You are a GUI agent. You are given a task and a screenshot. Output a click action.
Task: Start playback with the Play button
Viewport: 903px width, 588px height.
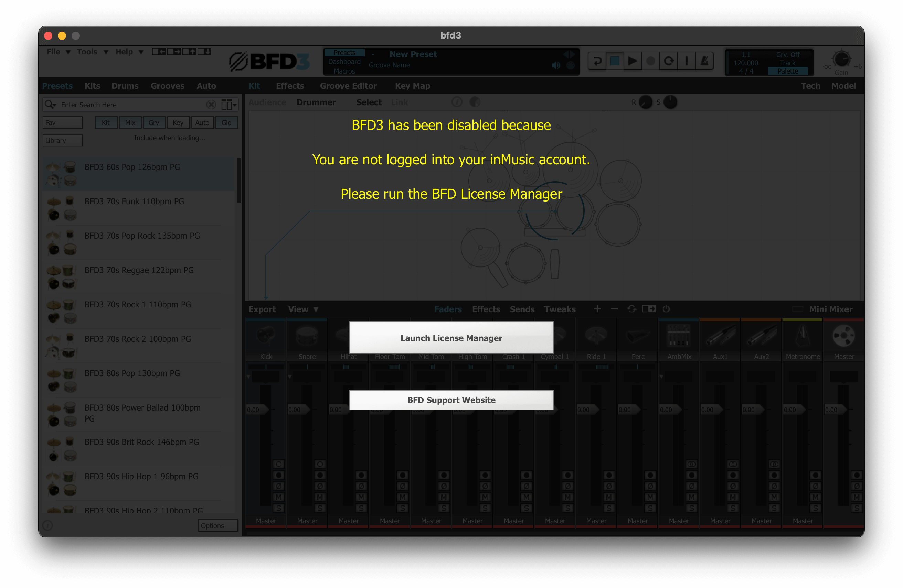click(x=633, y=61)
